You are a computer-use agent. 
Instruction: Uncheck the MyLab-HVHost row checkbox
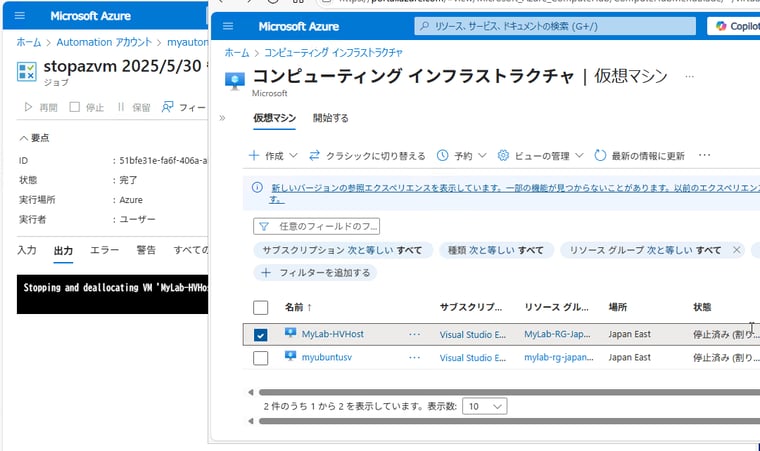coord(260,335)
